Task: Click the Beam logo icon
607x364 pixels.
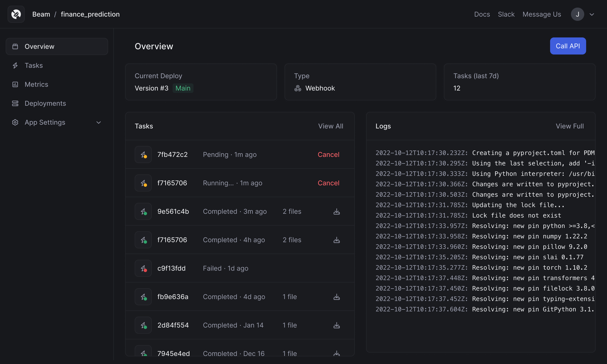Action: 16,14
